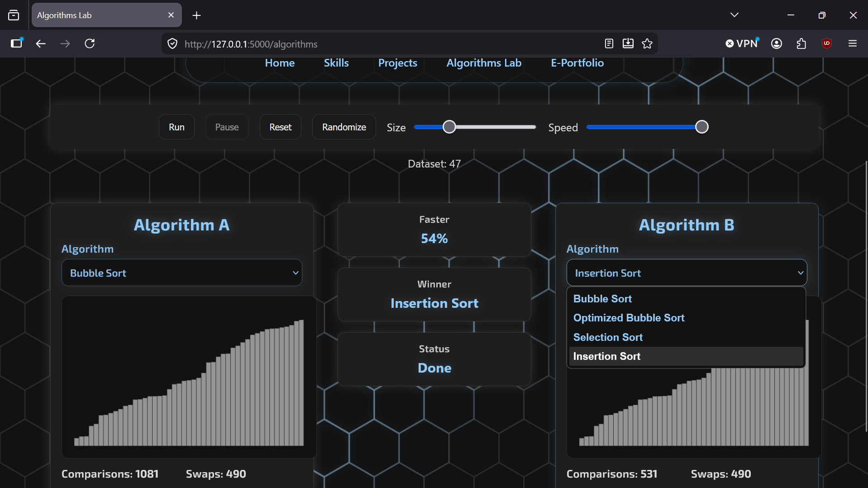Click the Status 'Done' text

click(434, 368)
